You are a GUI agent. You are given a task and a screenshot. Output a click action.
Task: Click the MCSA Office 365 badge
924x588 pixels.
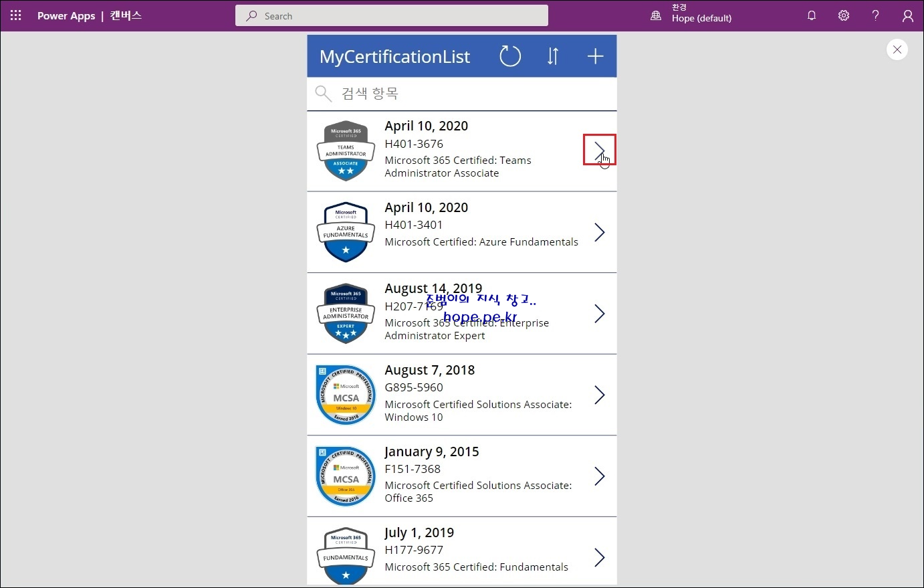tap(346, 476)
